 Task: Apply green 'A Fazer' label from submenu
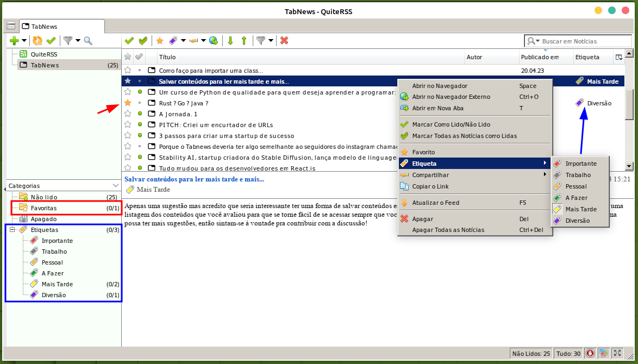(580, 198)
